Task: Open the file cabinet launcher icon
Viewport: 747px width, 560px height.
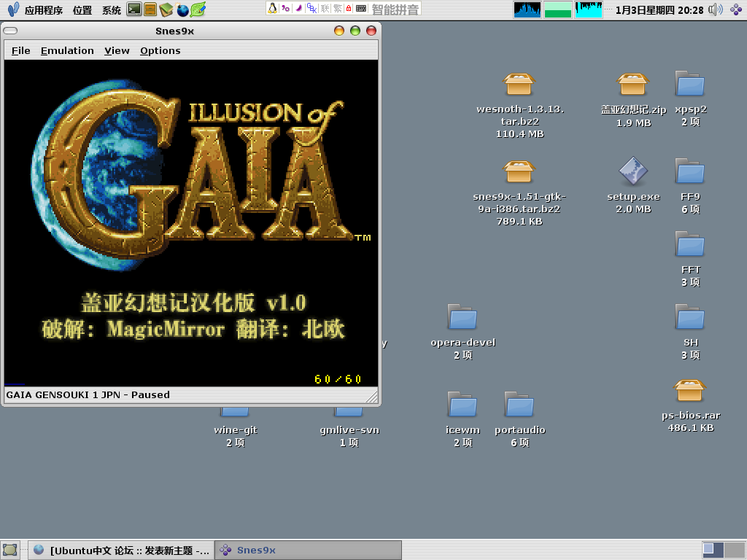Action: [150, 9]
